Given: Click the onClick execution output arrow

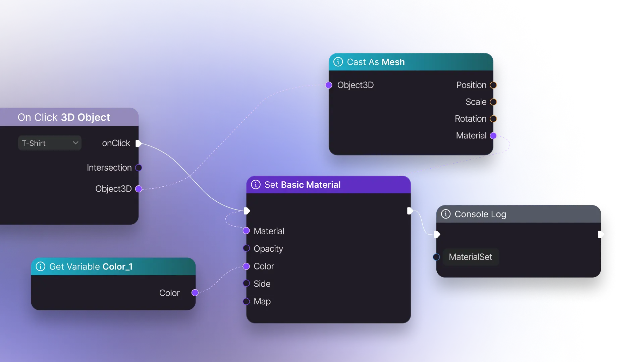Looking at the screenshot, I should (x=138, y=143).
